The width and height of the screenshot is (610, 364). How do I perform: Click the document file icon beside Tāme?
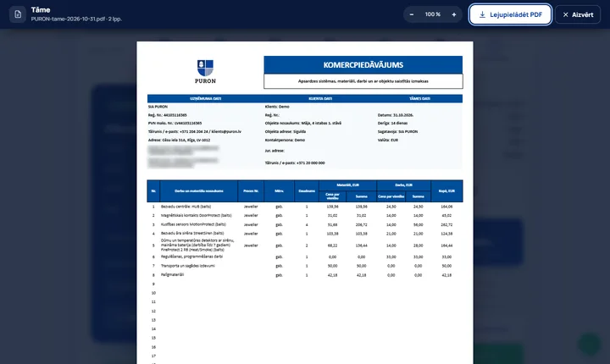click(x=18, y=14)
